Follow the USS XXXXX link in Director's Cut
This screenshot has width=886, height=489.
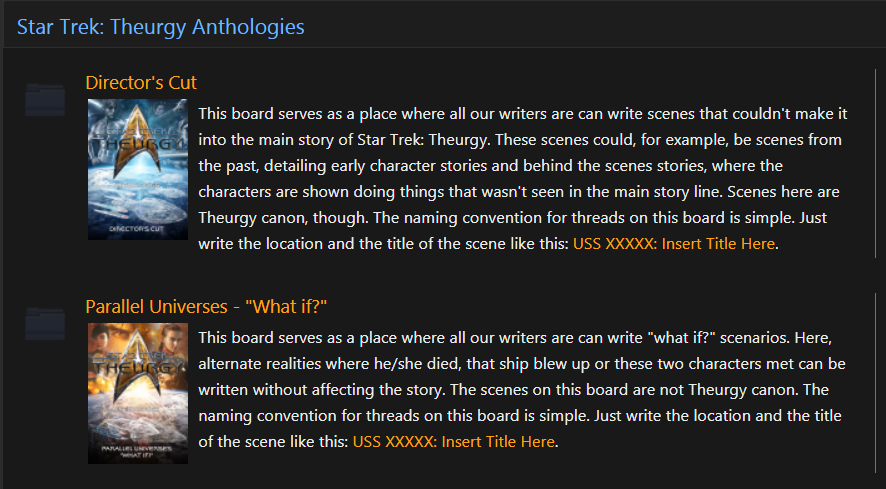[674, 244]
